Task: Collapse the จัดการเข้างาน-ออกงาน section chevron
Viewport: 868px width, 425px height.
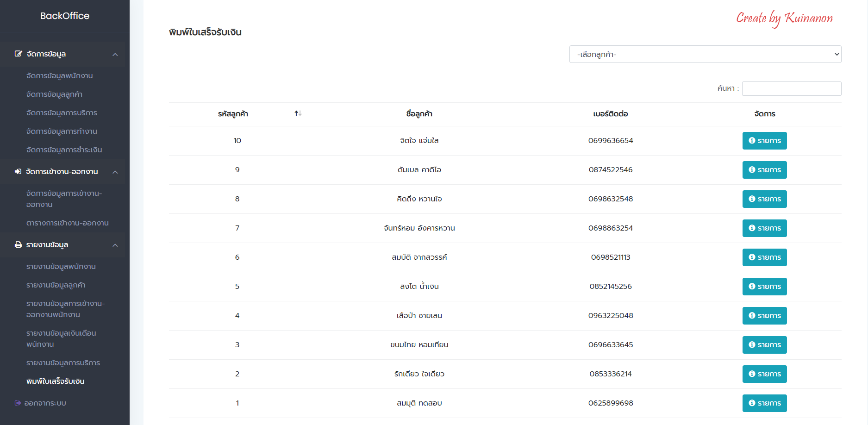Action: coord(115,172)
